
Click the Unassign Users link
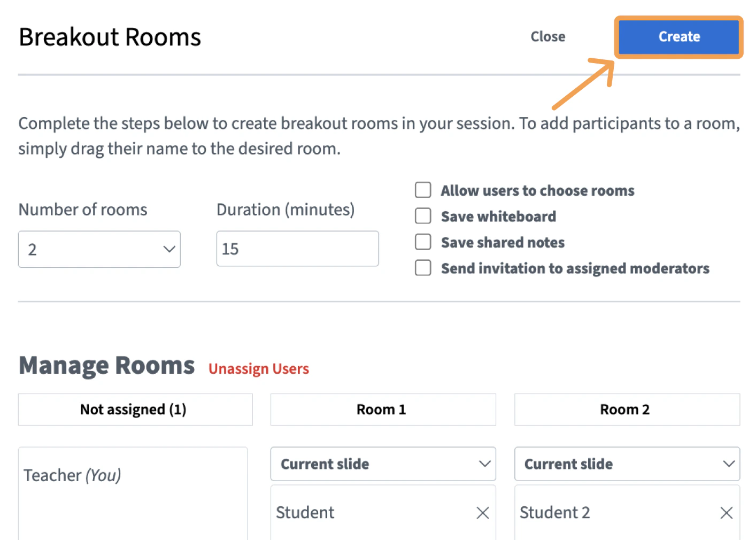pos(259,369)
